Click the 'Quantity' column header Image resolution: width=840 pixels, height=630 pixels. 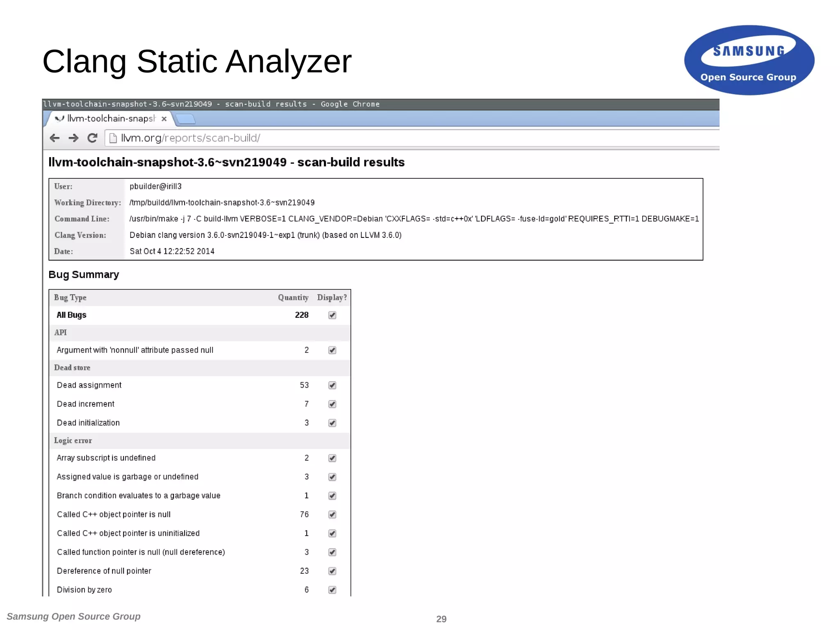point(293,298)
